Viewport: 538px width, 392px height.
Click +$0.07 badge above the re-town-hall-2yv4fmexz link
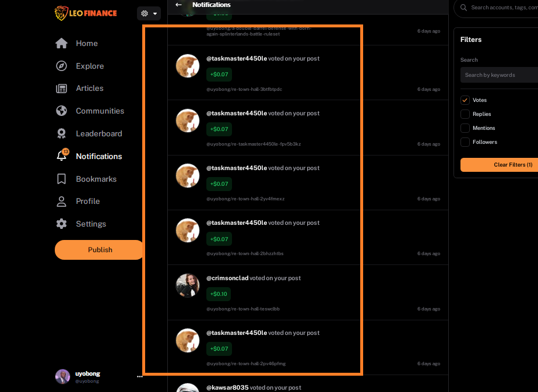(219, 184)
